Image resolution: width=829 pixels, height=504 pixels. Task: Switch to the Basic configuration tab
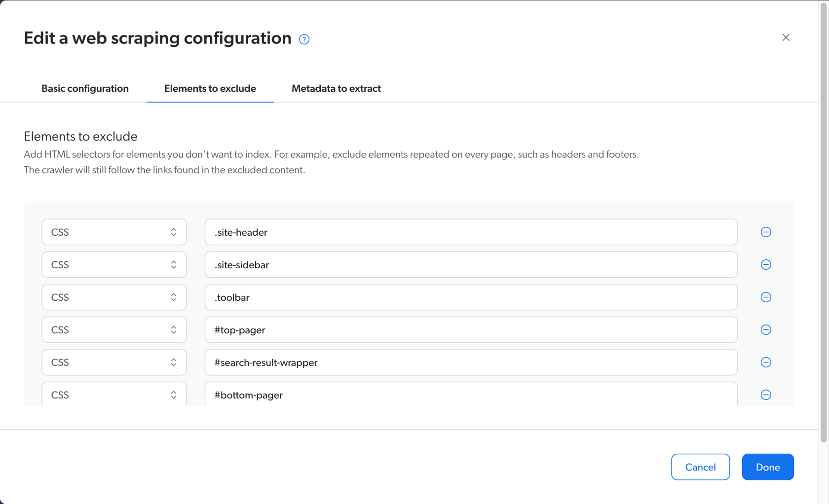coord(85,88)
